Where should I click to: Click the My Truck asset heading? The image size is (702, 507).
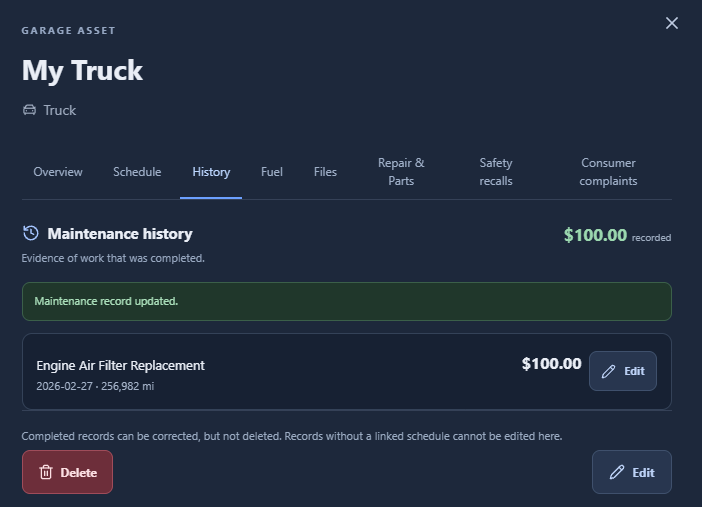82,71
